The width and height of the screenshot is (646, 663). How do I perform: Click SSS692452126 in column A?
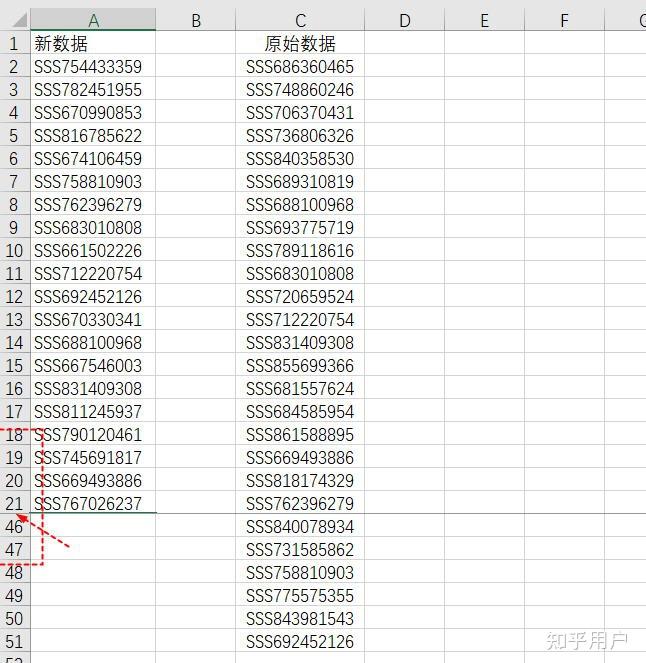[x=93, y=296]
